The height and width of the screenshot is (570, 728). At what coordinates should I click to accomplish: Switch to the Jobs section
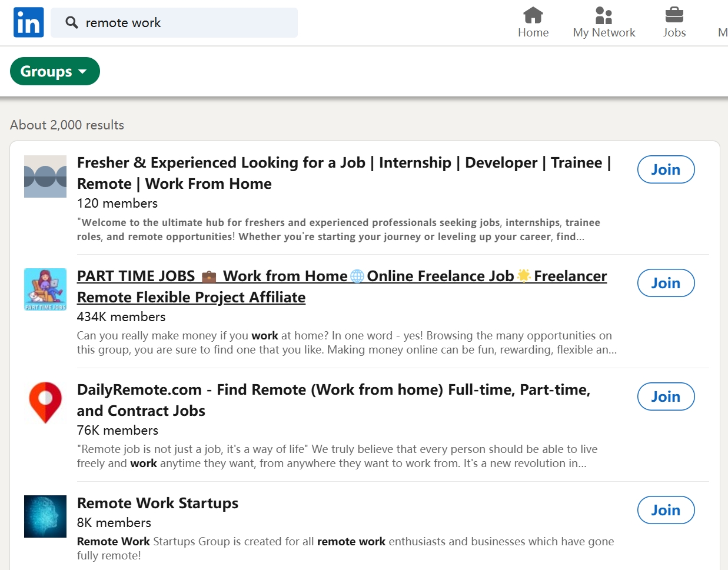674,22
